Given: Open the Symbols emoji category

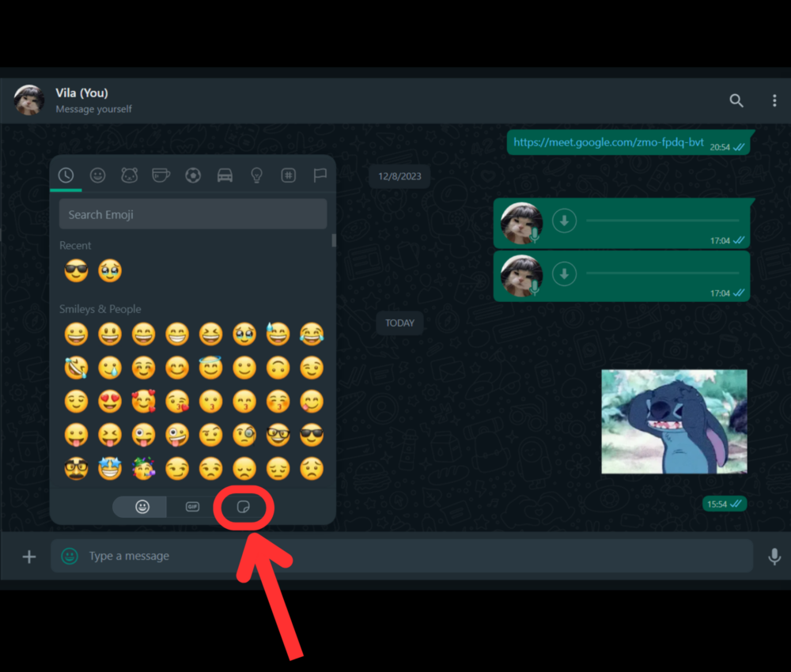Looking at the screenshot, I should point(288,176).
